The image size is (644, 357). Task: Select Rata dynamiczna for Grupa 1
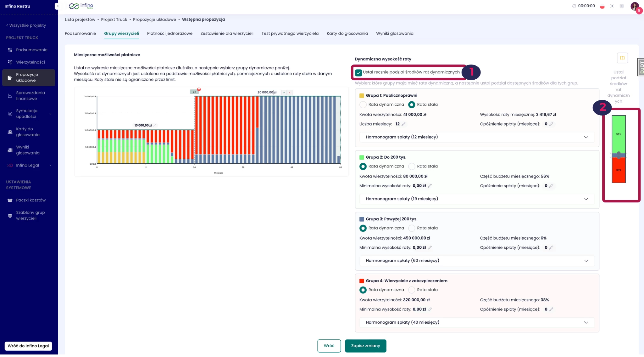tap(363, 105)
